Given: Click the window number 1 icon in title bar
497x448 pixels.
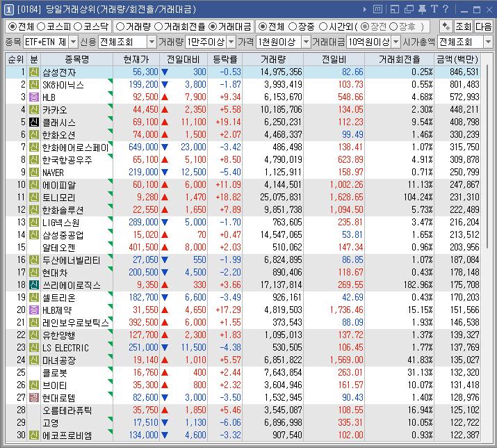Looking at the screenshot, I should coord(8,10).
